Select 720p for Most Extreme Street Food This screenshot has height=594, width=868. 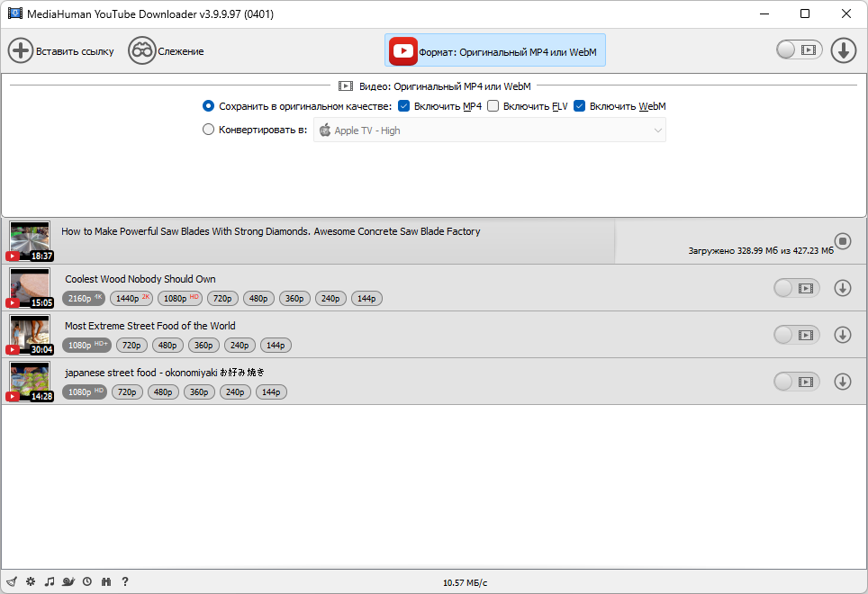coord(131,345)
